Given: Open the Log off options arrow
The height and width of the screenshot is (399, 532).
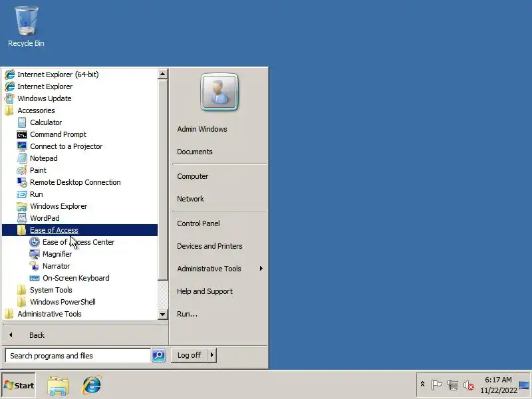Looking at the screenshot, I should (212, 355).
